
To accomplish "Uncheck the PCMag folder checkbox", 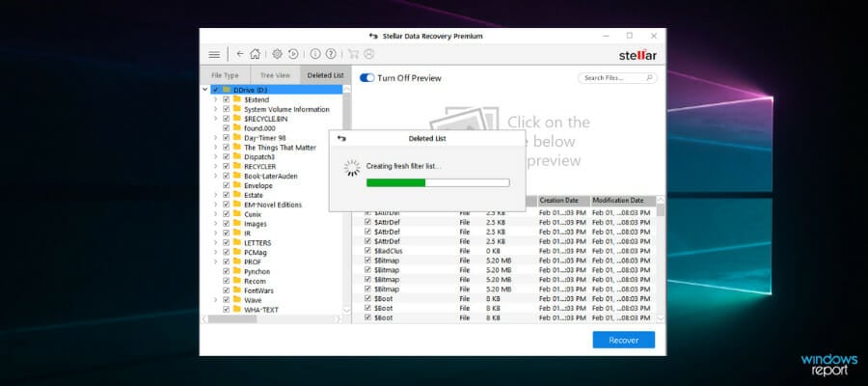I will pyautogui.click(x=227, y=252).
